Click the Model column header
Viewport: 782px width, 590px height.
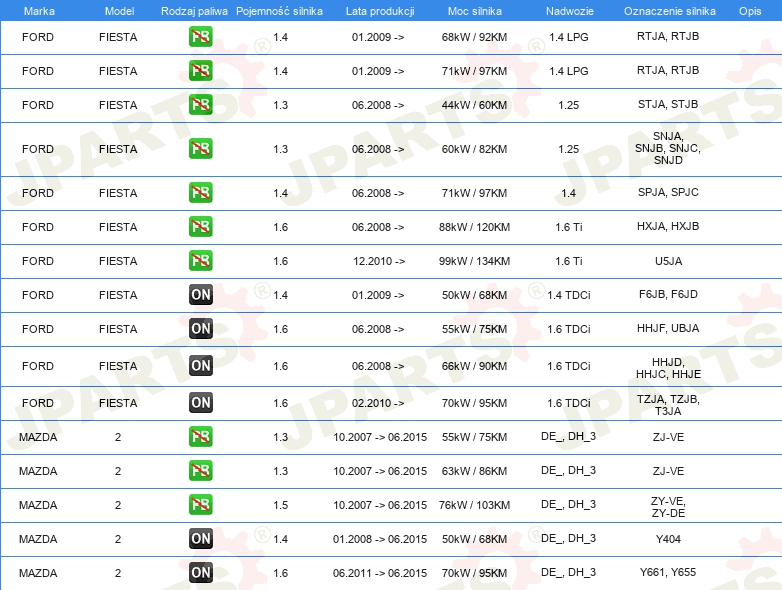click(x=119, y=11)
